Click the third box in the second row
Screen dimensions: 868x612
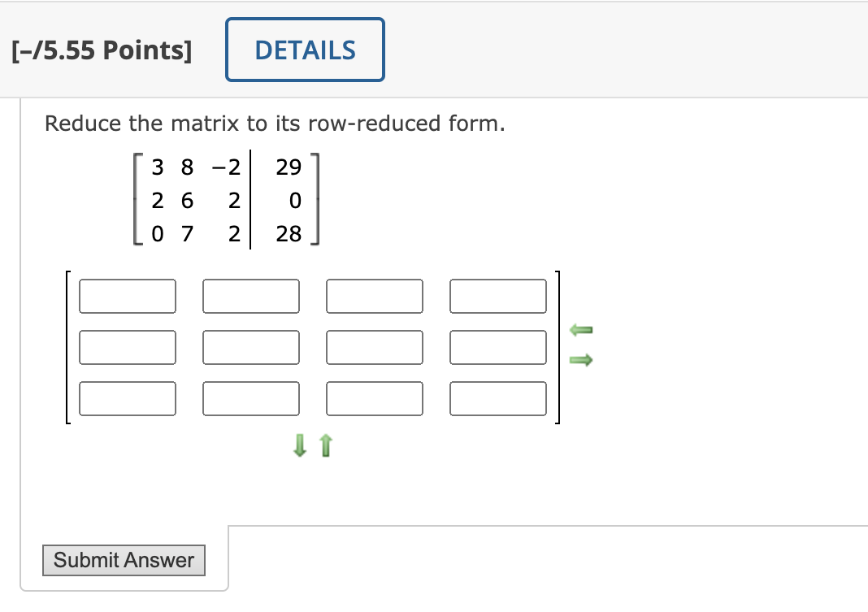tap(374, 347)
